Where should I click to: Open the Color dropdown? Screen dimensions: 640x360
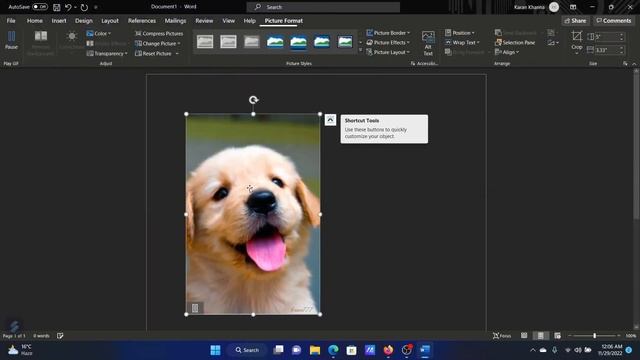[x=98, y=33]
